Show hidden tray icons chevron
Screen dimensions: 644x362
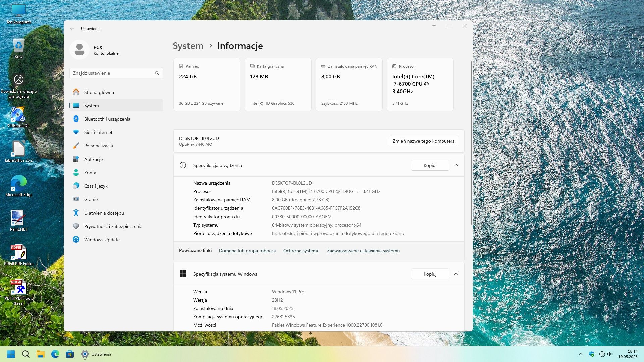click(581, 354)
